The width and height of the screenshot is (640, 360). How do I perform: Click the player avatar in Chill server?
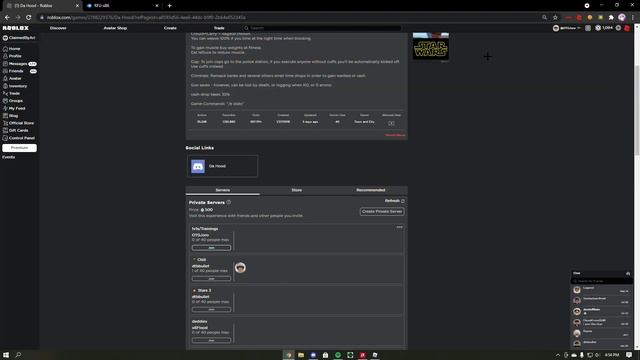click(240, 268)
